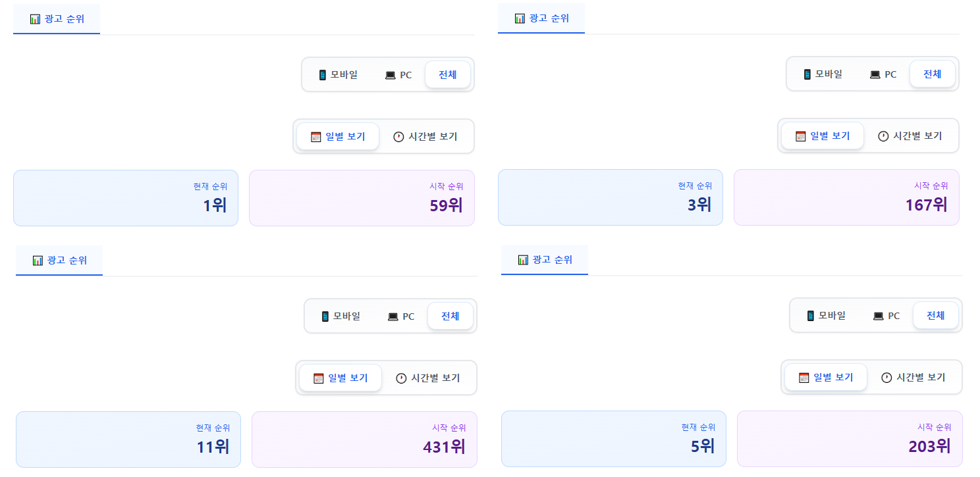Image resolution: width=980 pixels, height=477 pixels.
Task: Click mobile phone icon in top-right panel
Action: 807,74
